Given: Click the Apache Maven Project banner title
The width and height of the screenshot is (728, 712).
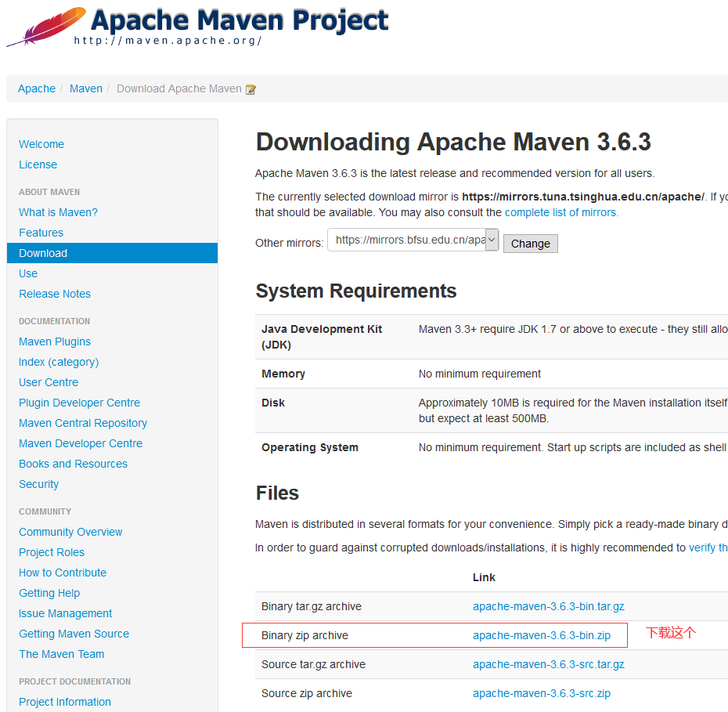Looking at the screenshot, I should 240,20.
